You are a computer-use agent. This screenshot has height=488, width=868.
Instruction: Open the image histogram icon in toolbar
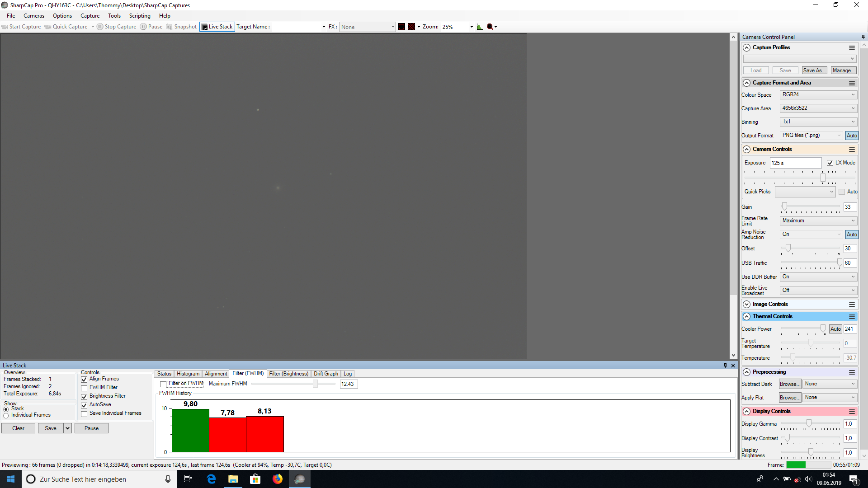click(x=480, y=27)
